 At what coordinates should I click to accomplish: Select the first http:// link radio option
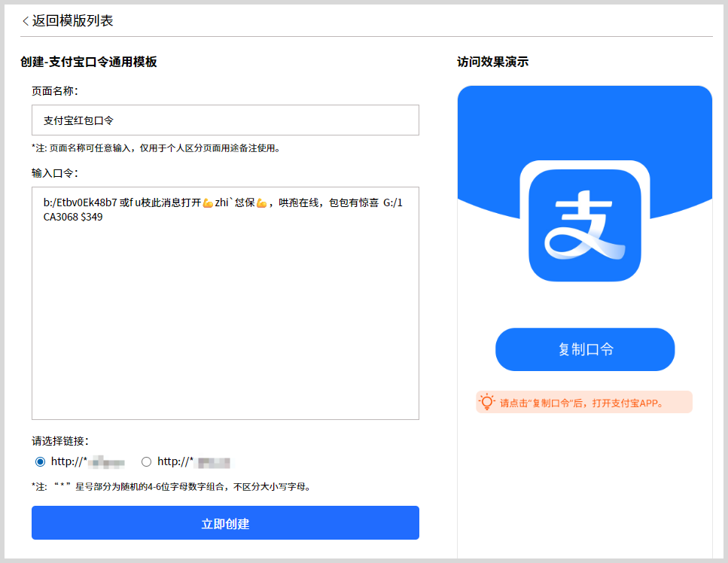coord(41,462)
